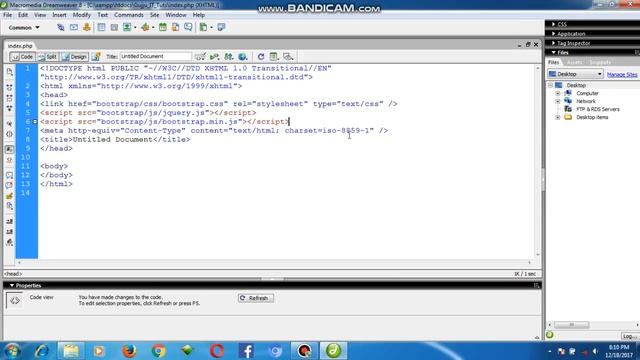Insert a Date from the Common bar
Viewport: 640px width, 360px height.
point(162,27)
